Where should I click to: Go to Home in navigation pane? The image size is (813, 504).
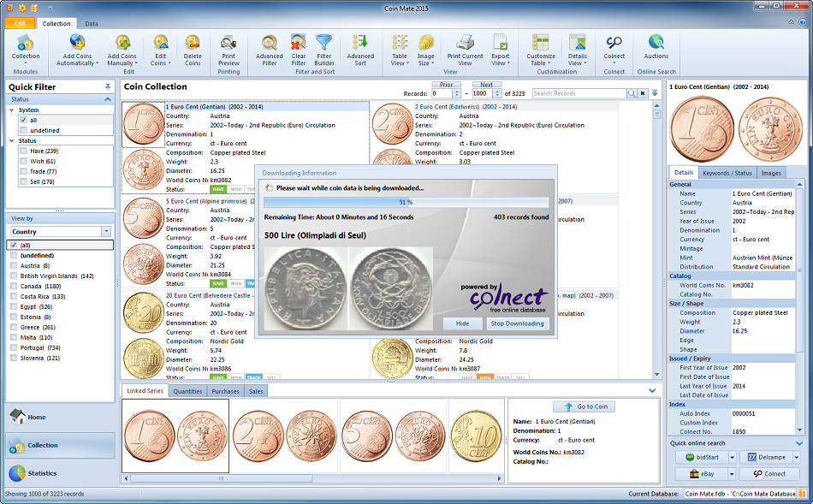(x=60, y=417)
